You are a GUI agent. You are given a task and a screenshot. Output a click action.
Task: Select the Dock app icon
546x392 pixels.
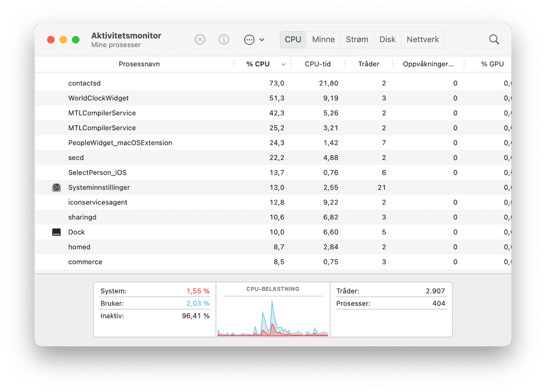pos(56,232)
